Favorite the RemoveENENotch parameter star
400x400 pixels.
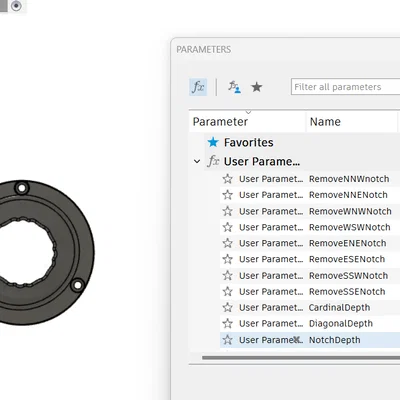point(228,243)
